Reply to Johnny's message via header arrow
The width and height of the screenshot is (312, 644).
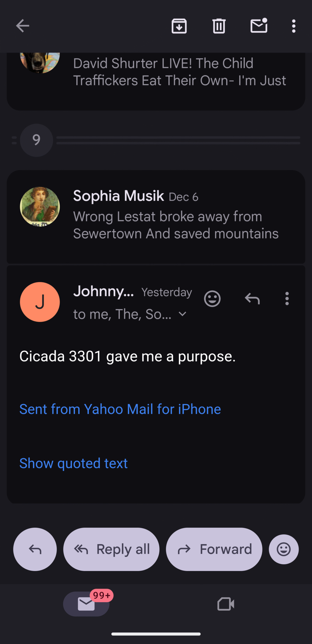(252, 299)
